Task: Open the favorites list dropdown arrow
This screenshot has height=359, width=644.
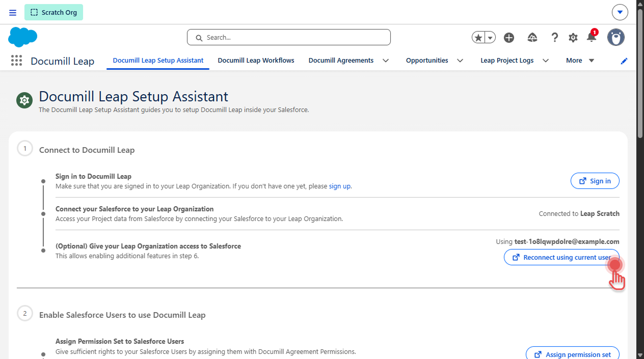Action: pyautogui.click(x=490, y=38)
